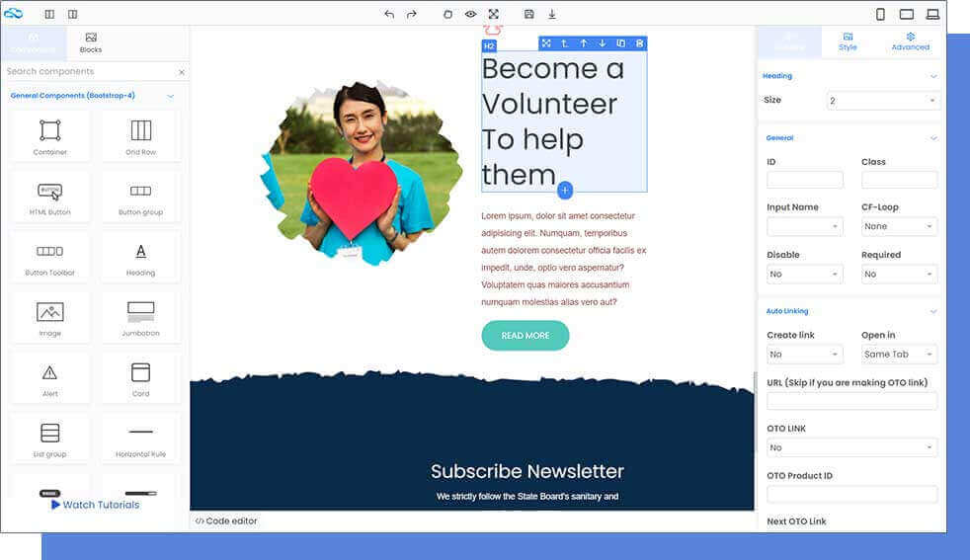Select the Horizontal Rule component

[x=141, y=440]
